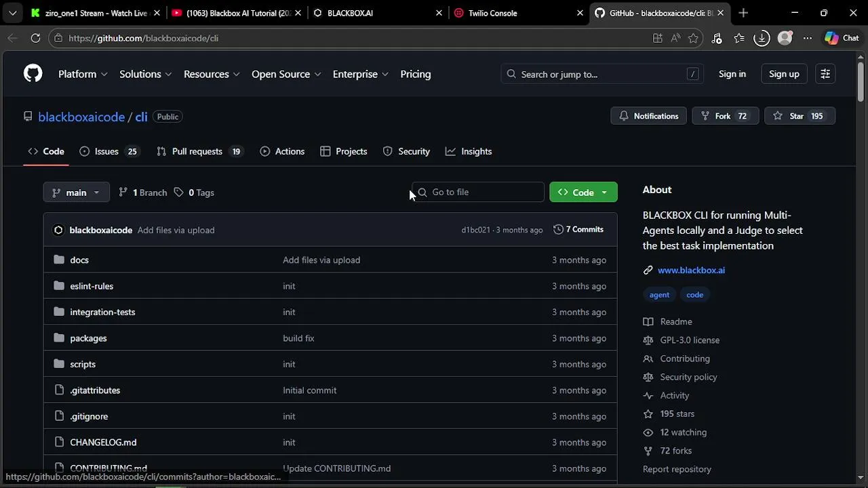Viewport: 868px width, 488px height.
Task: Favorite this page with star icon
Action: coord(693,39)
